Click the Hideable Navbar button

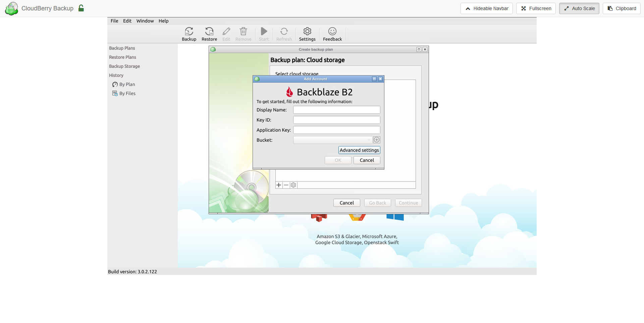click(487, 8)
